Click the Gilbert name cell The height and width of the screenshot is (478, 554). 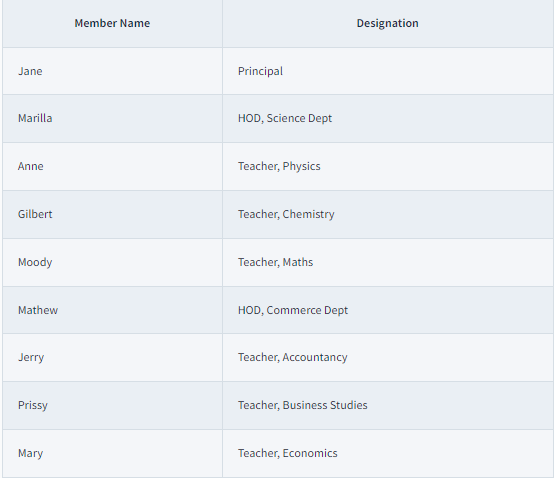pyautogui.click(x=112, y=214)
